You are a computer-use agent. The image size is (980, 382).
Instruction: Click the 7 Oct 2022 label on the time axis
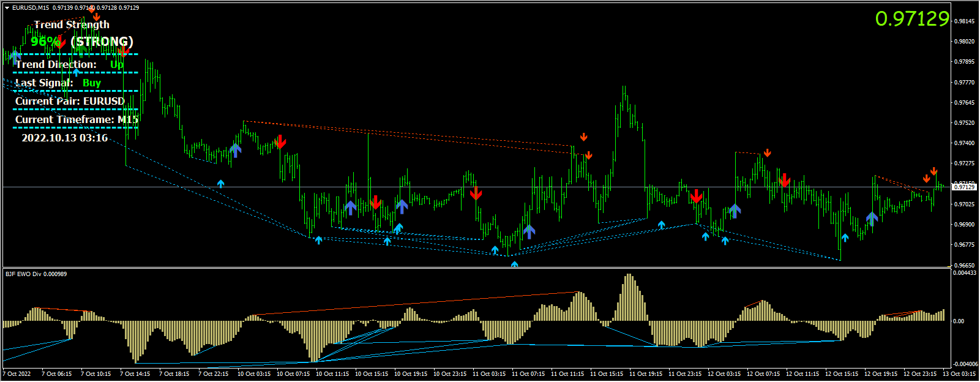pyautogui.click(x=17, y=373)
